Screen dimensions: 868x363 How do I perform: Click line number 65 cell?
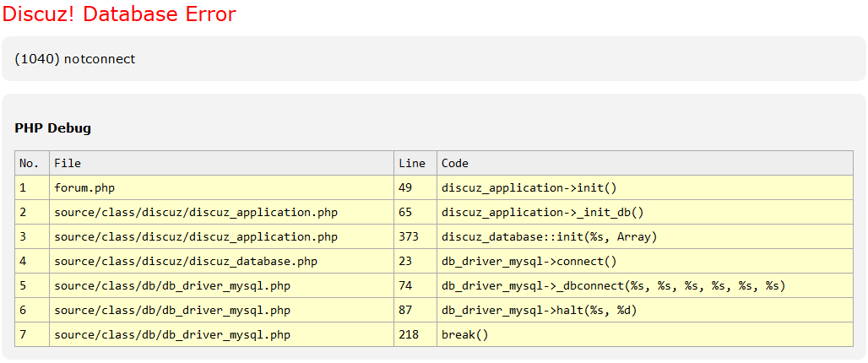(415, 212)
